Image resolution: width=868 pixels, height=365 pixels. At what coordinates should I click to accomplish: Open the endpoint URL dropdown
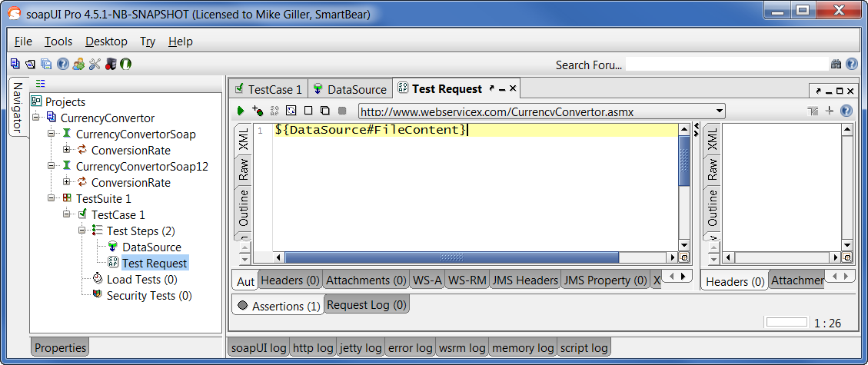[719, 111]
